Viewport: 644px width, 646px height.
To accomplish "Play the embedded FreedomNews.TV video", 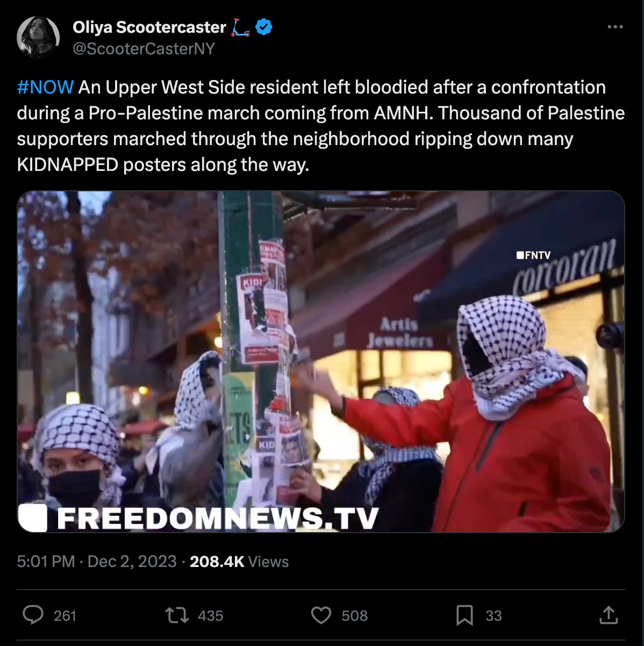I will click(x=321, y=362).
